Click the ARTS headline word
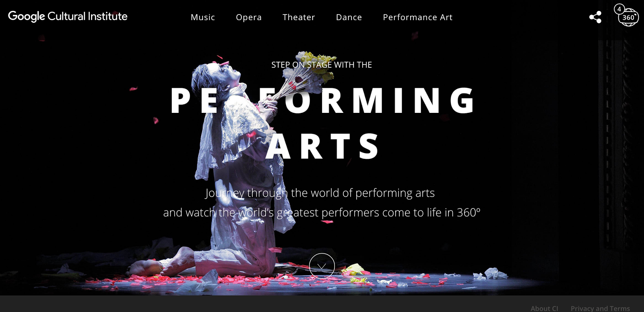644x312 pixels. click(322, 146)
